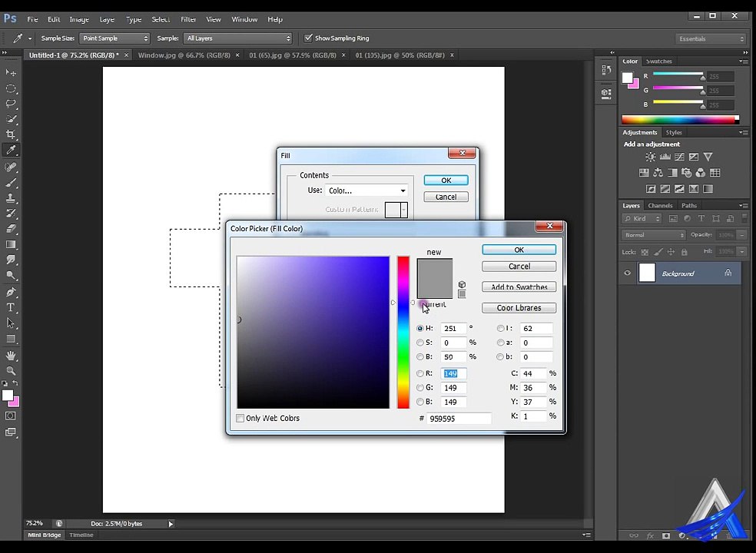Select the Brush tool

[x=11, y=182]
